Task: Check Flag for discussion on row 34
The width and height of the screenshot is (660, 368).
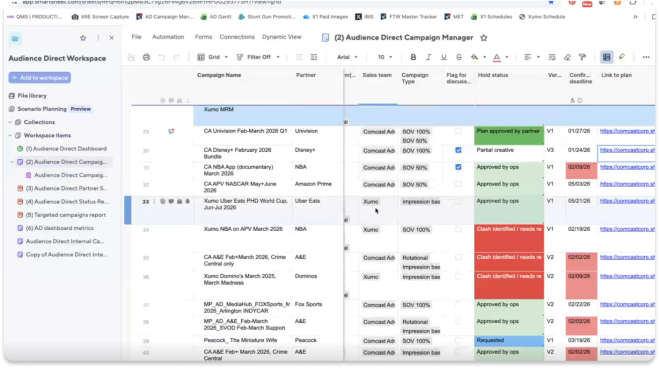Action: pyautogui.click(x=458, y=229)
